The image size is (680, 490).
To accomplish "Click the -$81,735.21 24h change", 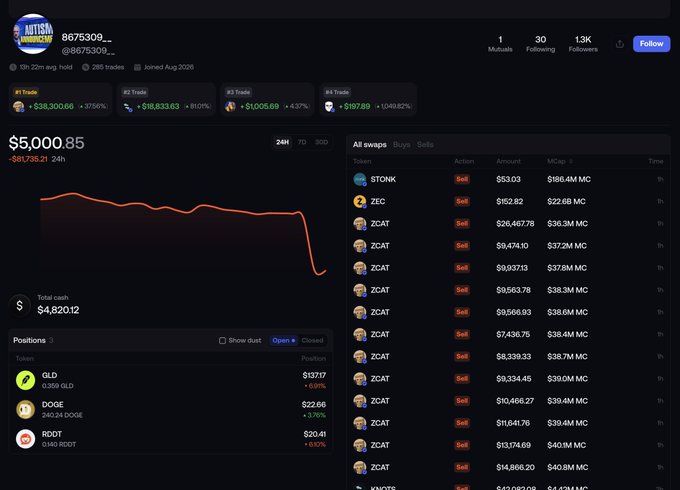I will [x=28, y=159].
